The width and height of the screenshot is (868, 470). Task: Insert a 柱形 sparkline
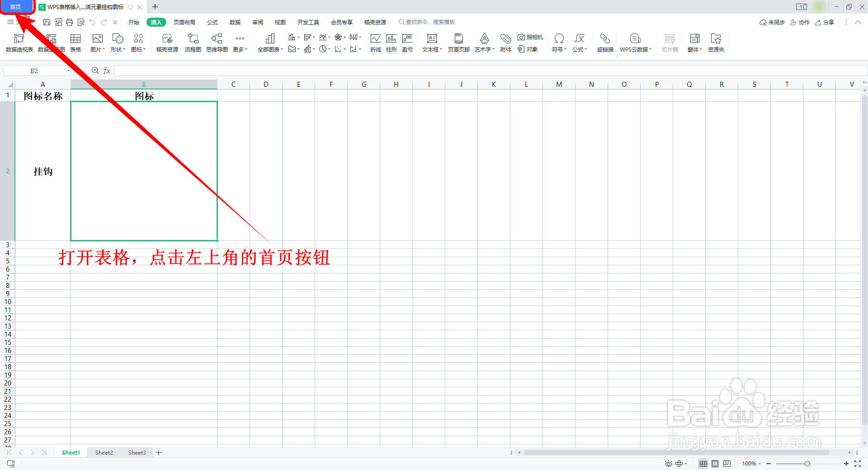391,43
